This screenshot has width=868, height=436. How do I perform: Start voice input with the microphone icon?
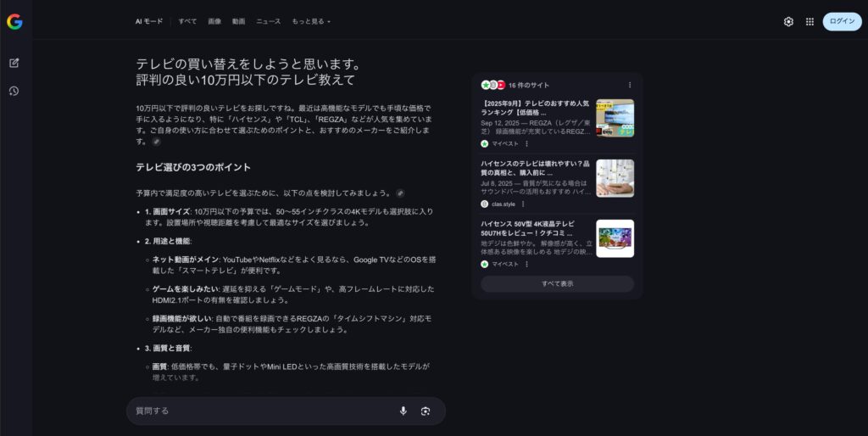pyautogui.click(x=403, y=411)
